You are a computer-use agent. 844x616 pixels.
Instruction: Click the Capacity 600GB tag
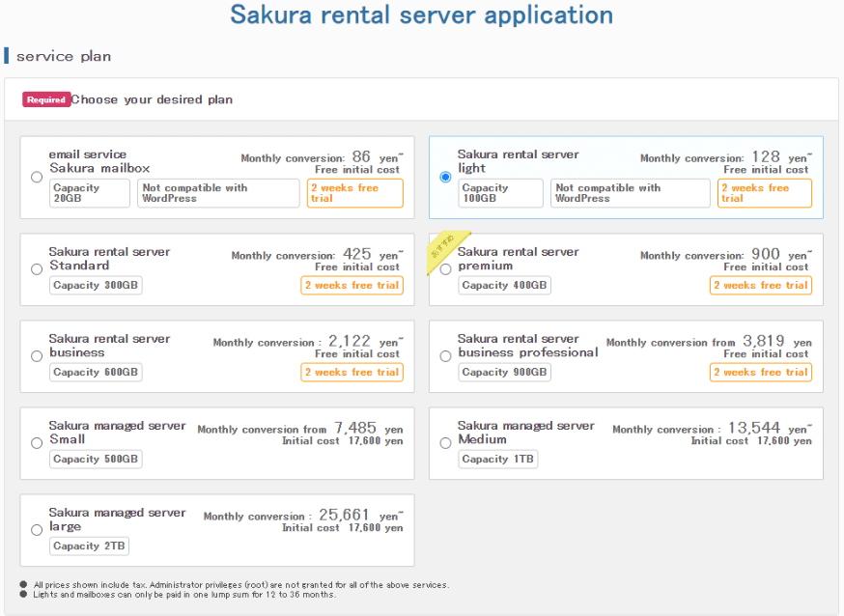tap(96, 373)
